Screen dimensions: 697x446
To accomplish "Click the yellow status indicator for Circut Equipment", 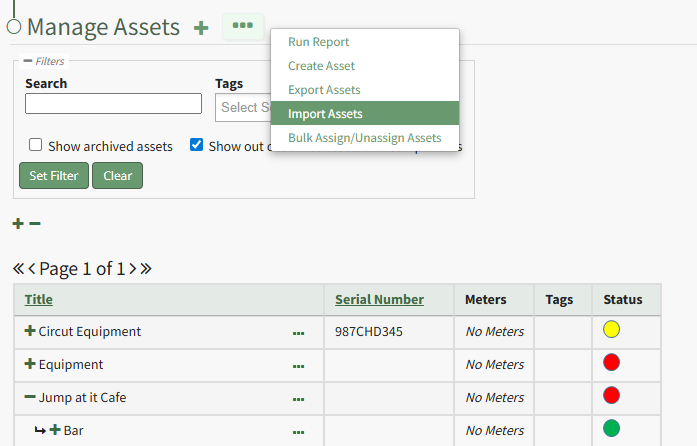I will [612, 329].
